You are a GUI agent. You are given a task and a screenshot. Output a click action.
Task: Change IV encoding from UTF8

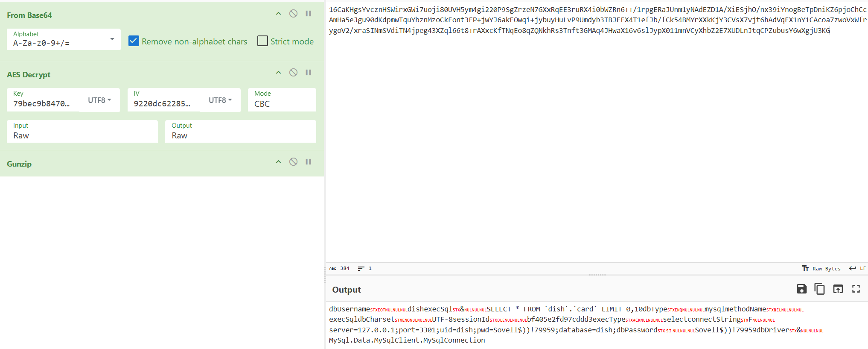(220, 100)
